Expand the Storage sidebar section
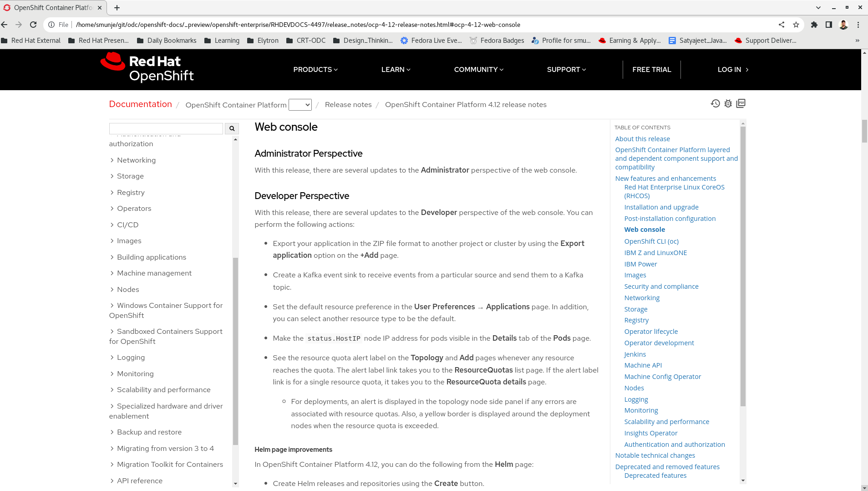The height and width of the screenshot is (491, 868). click(x=127, y=176)
